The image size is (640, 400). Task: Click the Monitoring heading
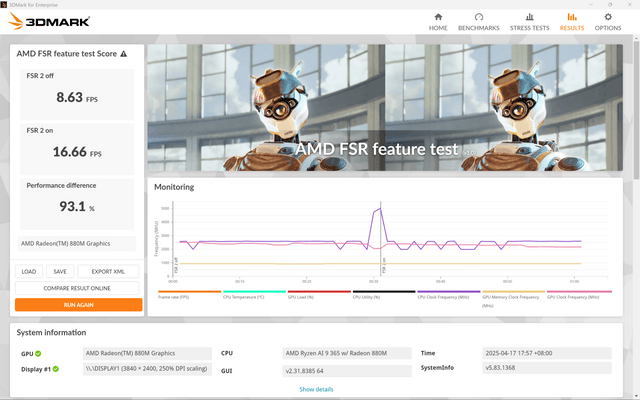174,187
